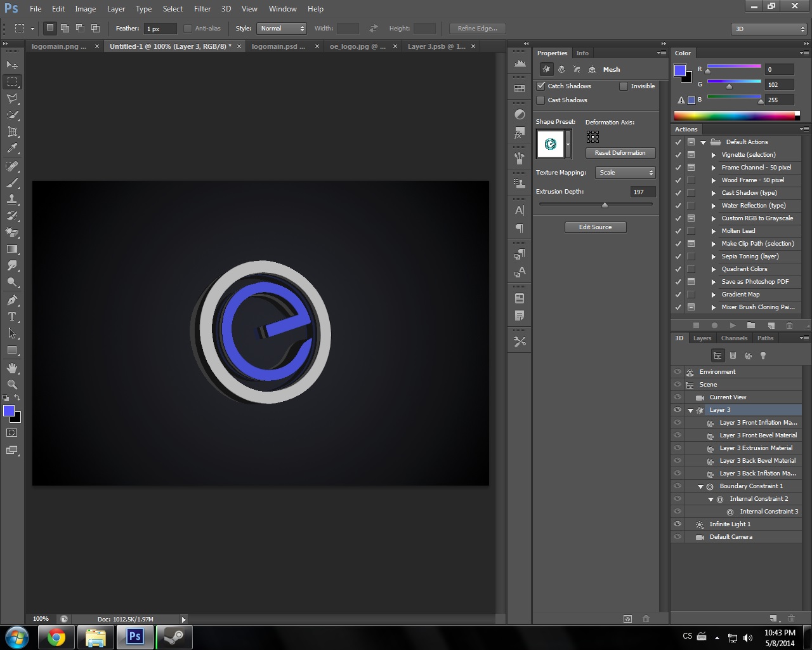Hide Infinite Light 1 visibility eye
The width and height of the screenshot is (812, 650).
click(678, 524)
